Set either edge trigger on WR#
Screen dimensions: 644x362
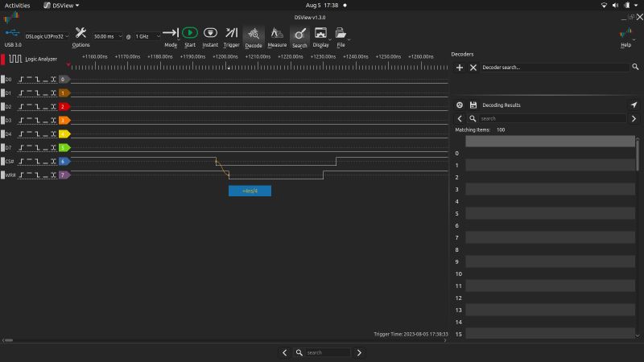pyautogui.click(x=53, y=175)
